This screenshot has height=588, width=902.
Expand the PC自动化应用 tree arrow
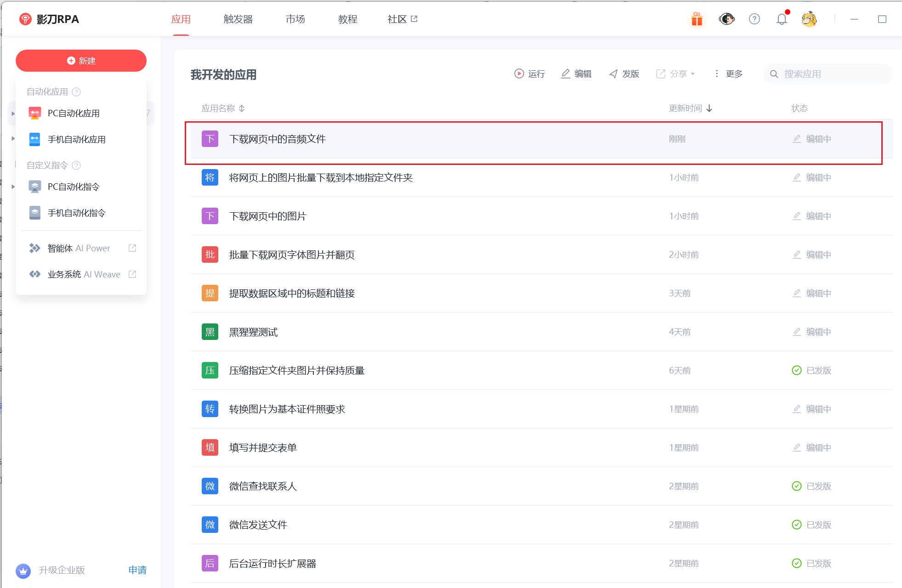coord(13,113)
